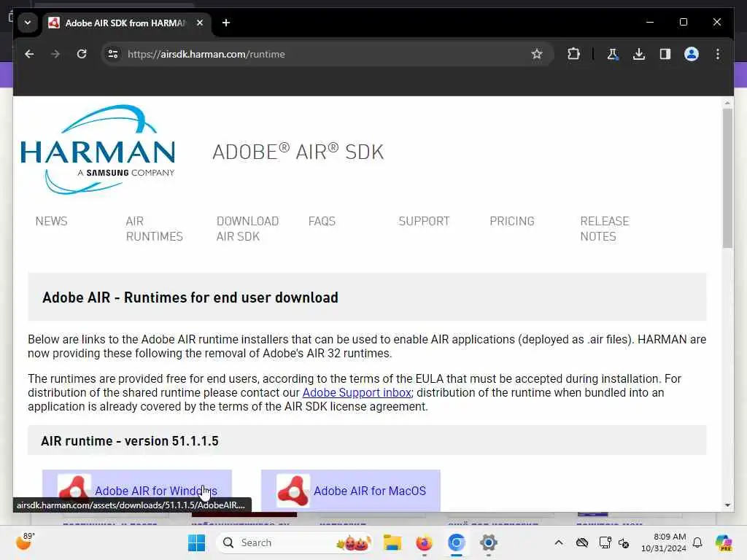The height and width of the screenshot is (560, 747).
Task: Open the browser Downloads icon
Action: 639,54
